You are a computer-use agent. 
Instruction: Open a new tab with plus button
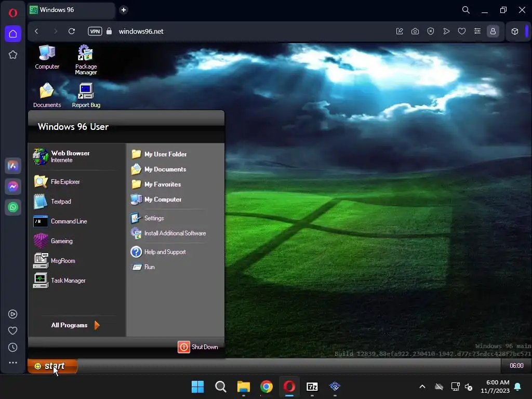124,10
